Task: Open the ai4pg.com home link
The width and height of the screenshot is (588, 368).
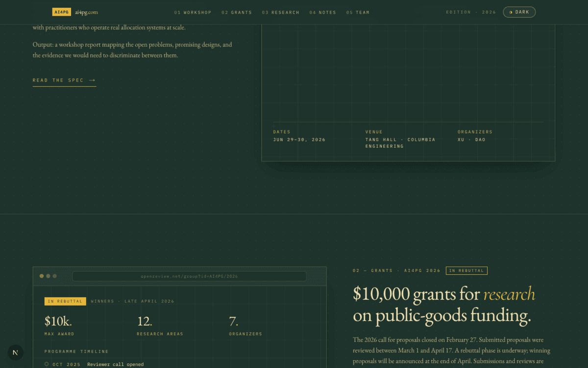Action: point(87,12)
